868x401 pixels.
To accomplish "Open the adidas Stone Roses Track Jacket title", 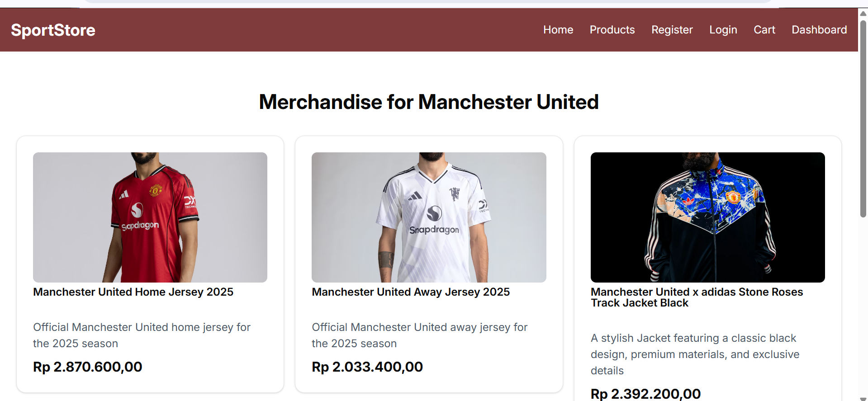I will click(x=697, y=297).
